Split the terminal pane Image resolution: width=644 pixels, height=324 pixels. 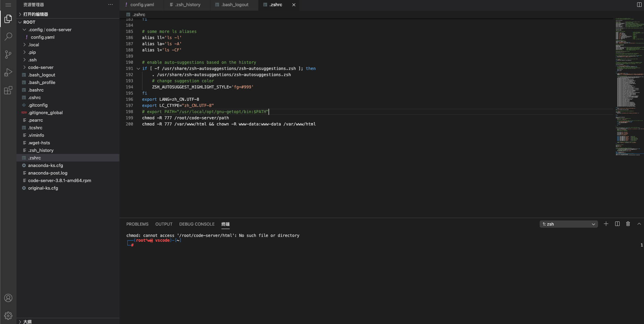coord(617,224)
